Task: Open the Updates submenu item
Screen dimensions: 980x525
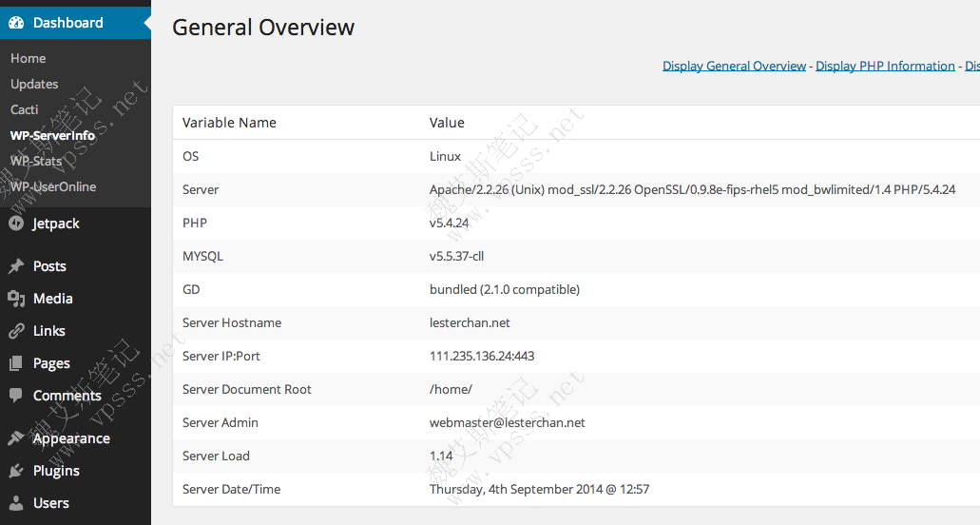Action: point(34,84)
